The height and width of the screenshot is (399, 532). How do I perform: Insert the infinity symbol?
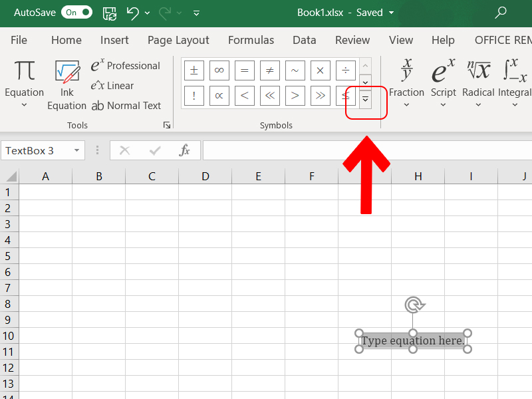(219, 70)
